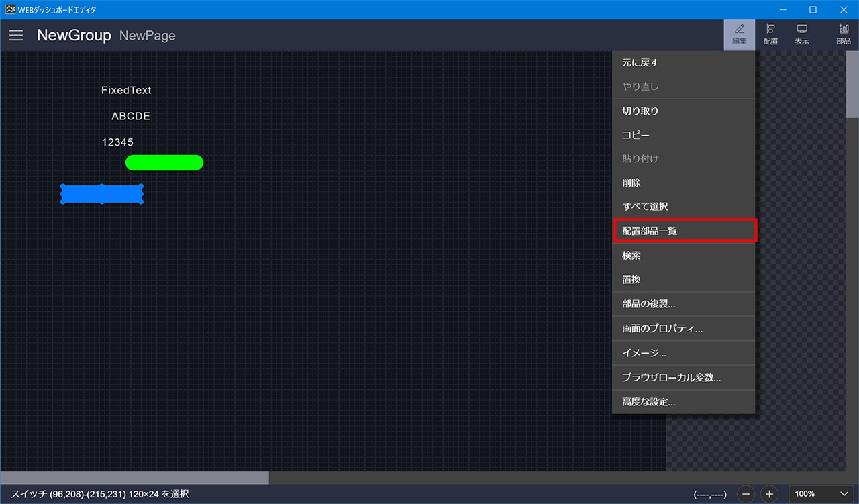This screenshot has height=504, width=859.
Task: Select the blue switch part on canvas
Action: pos(102,194)
